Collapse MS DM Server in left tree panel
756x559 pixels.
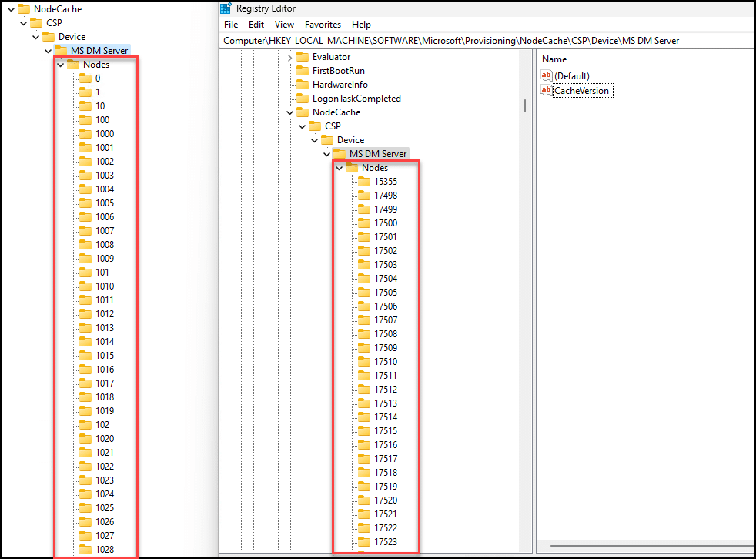point(49,51)
